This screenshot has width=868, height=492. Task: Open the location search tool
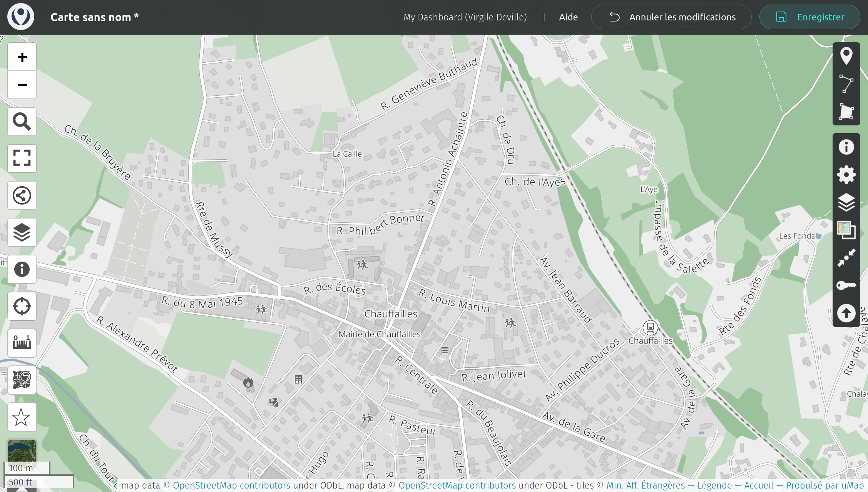22,122
